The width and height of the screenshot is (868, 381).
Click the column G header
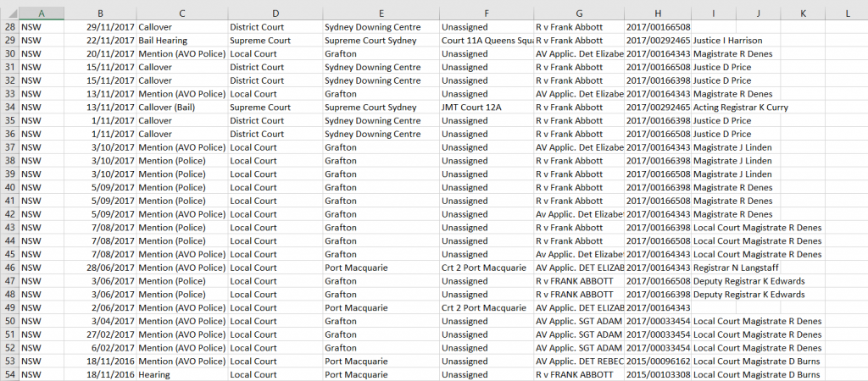[x=578, y=14]
